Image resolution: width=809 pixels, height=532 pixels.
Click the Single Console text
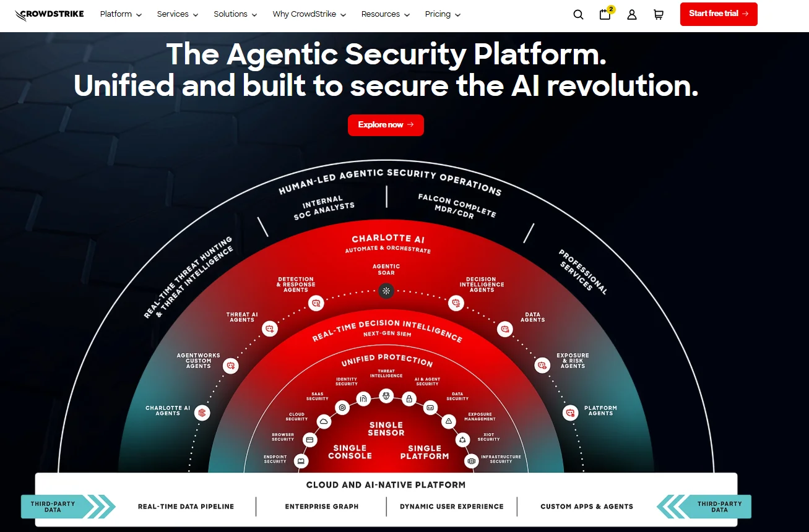pos(350,452)
